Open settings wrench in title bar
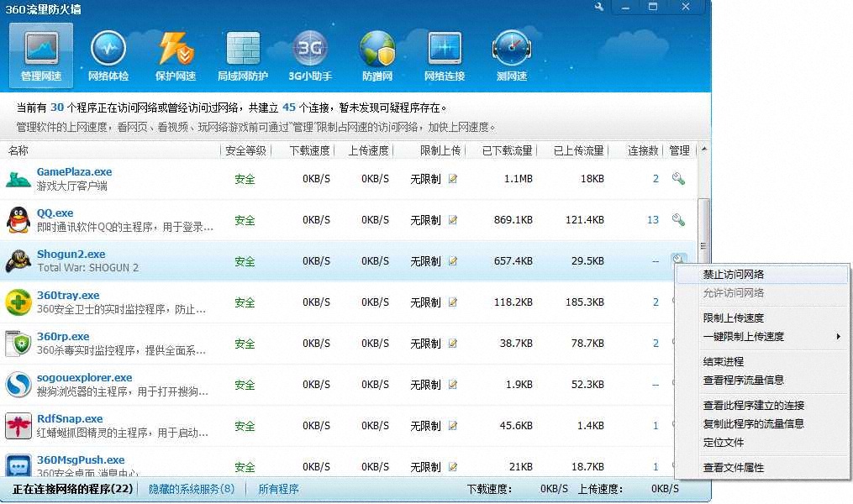 coord(599,7)
